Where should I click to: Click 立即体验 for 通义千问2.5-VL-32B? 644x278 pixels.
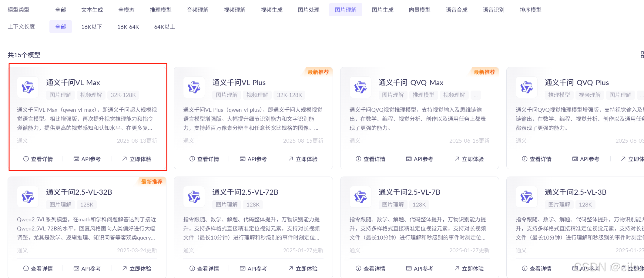[x=137, y=269]
